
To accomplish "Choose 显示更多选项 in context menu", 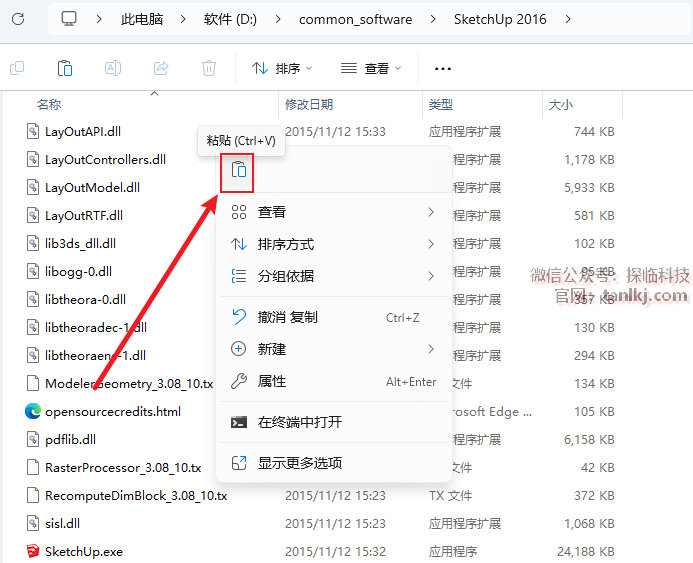I will [334, 463].
